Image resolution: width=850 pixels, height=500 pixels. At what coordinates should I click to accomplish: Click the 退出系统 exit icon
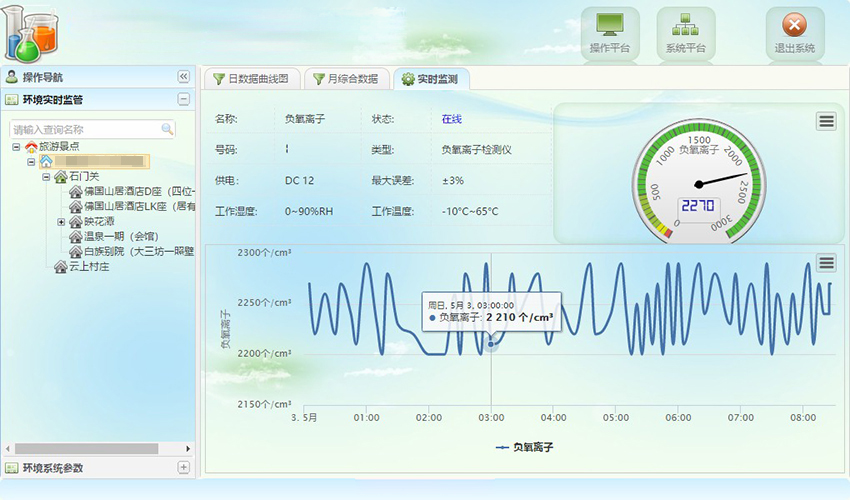click(x=794, y=26)
